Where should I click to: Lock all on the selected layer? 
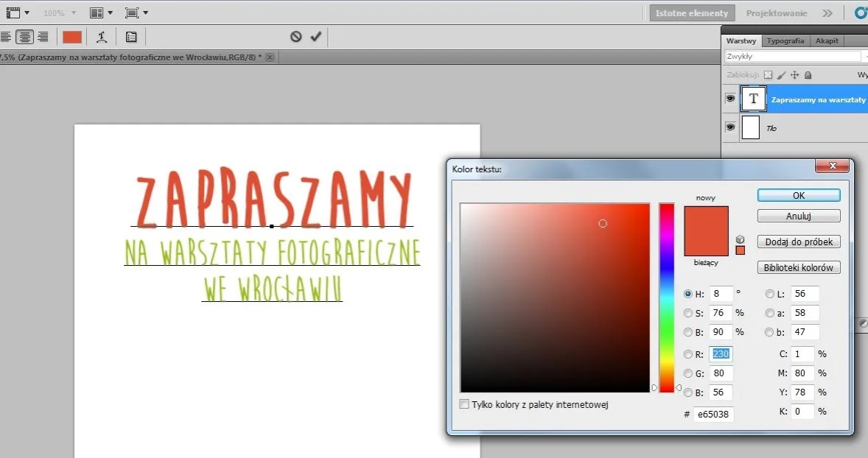[808, 74]
